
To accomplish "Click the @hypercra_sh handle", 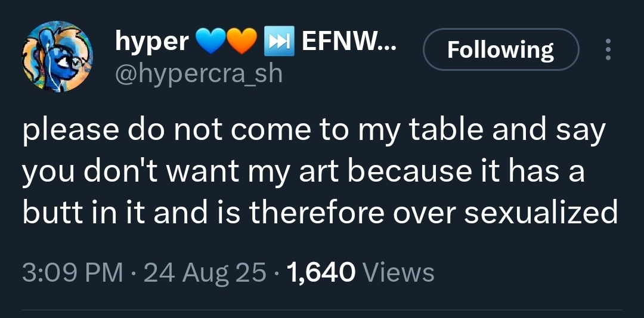I will click(x=198, y=73).
